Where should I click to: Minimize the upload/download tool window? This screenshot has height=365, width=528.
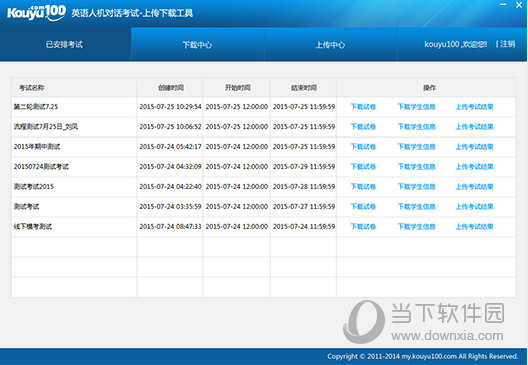[x=503, y=4]
